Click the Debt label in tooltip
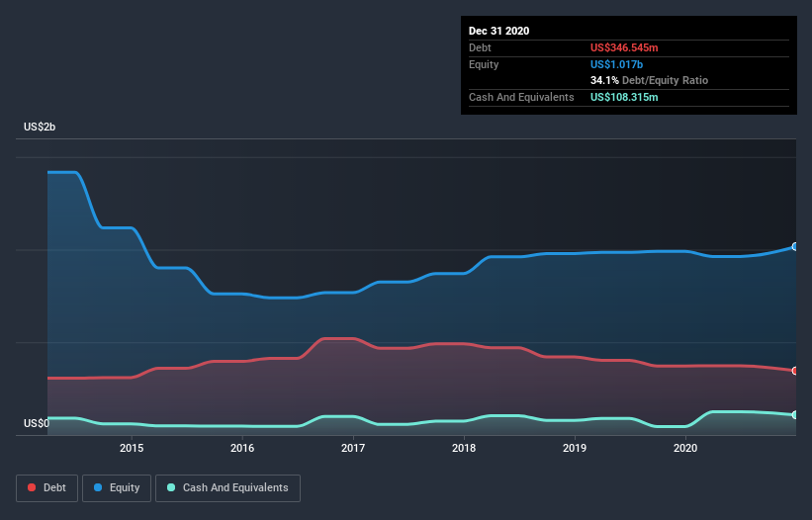The image size is (812, 520). coord(480,47)
